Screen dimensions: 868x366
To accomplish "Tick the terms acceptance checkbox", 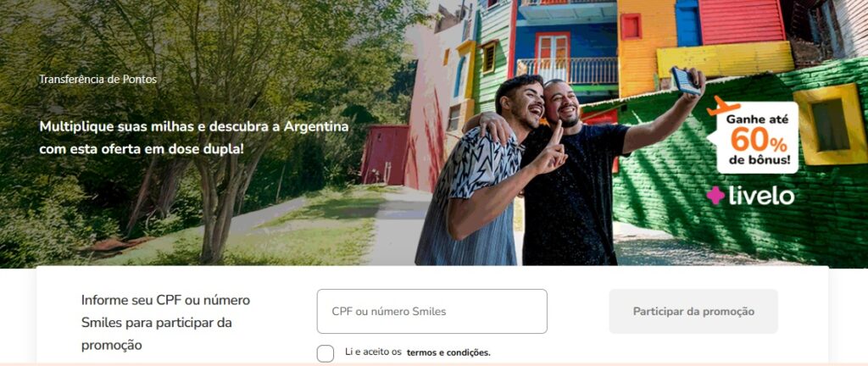I will pos(325,353).
